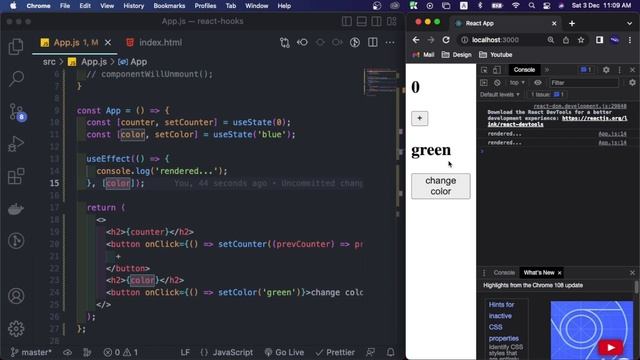Viewport: 640px width, 360px height.
Task: Close the App.js editor tab
Action: coord(108,42)
